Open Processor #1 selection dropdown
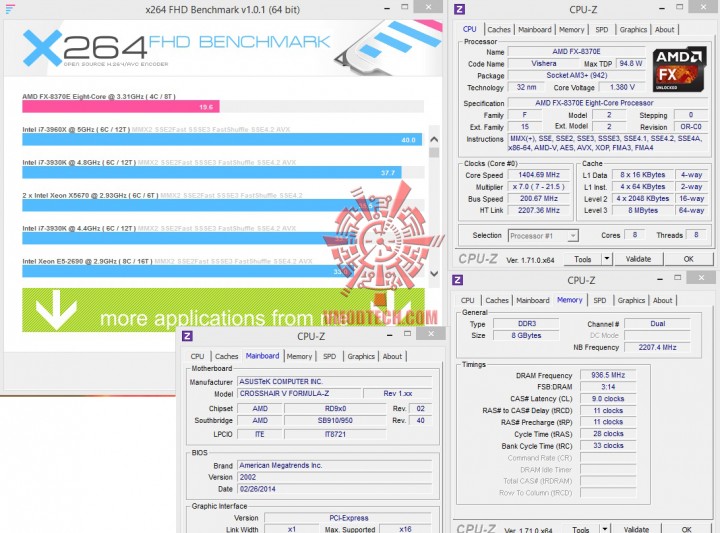The height and width of the screenshot is (533, 720). [x=543, y=236]
